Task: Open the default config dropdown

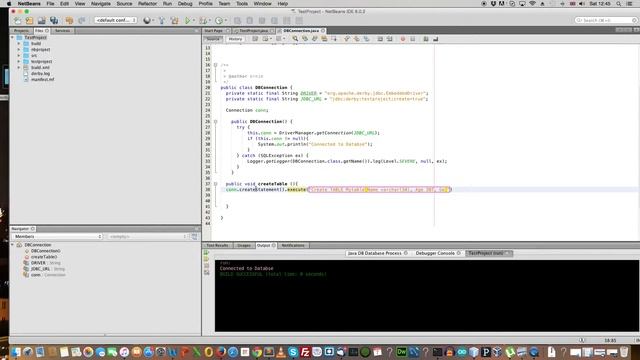Action: [116, 20]
